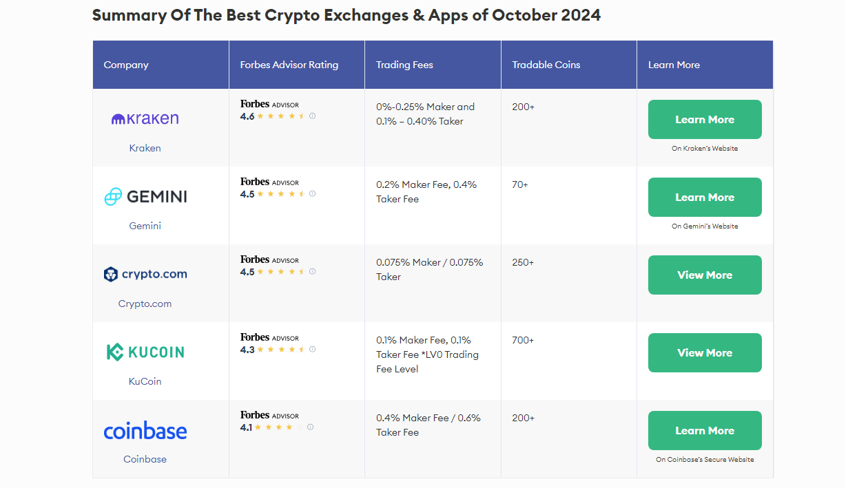Click the Tradable Coins column header
Image resolution: width=868 pixels, height=488 pixels.
546,64
